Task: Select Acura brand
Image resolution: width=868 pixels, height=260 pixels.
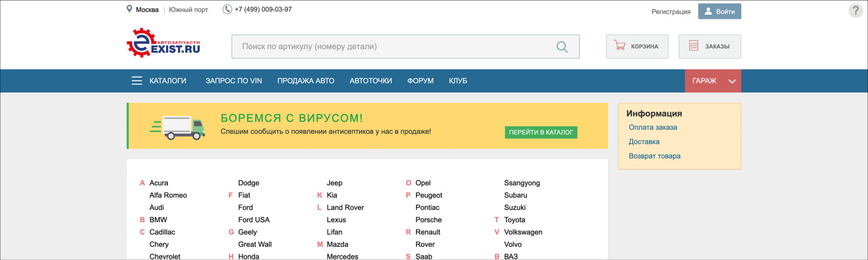Action: pos(159,183)
